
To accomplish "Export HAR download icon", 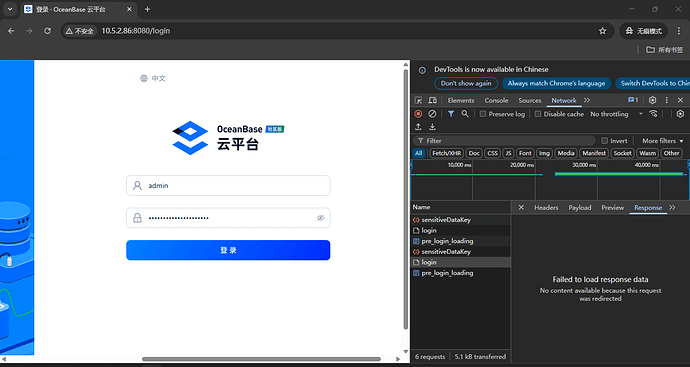I will click(x=432, y=127).
